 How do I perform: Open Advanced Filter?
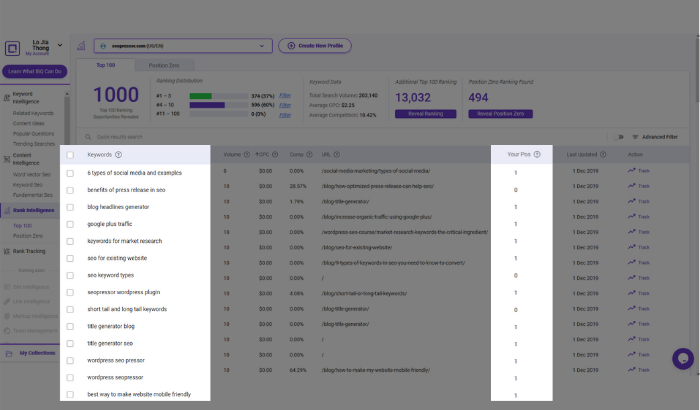655,137
